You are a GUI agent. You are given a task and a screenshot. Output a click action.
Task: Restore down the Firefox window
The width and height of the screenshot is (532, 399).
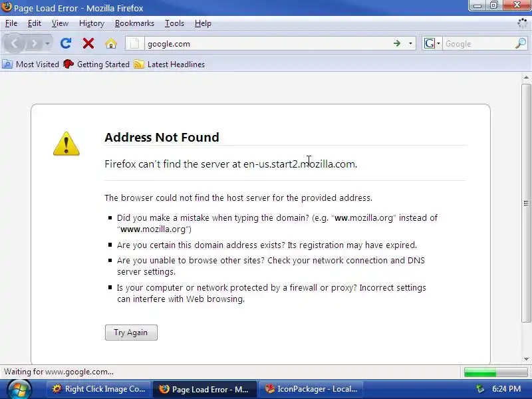[x=494, y=5]
